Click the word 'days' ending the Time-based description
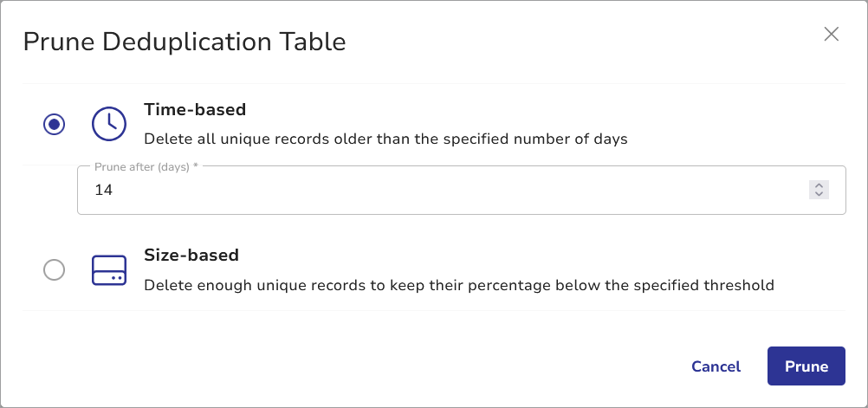 [609, 139]
